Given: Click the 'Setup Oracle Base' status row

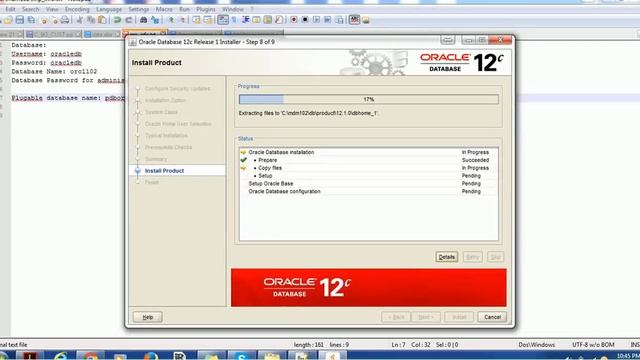Looking at the screenshot, I should pos(369,184).
